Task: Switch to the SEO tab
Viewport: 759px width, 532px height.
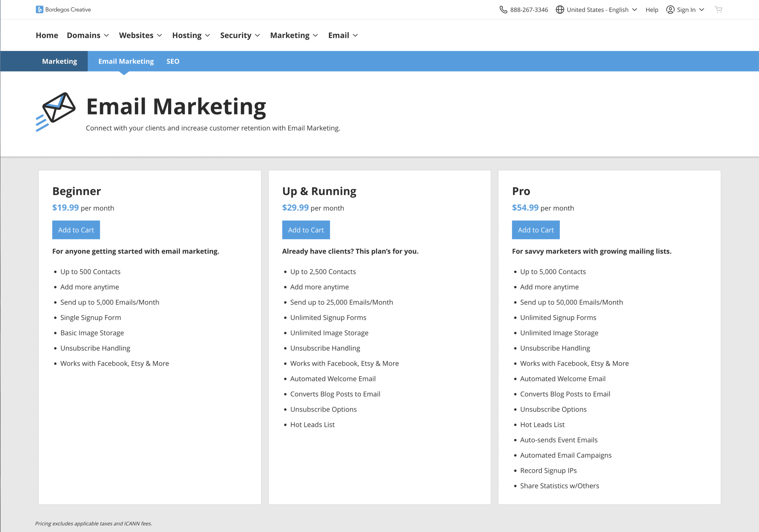Action: (x=173, y=61)
